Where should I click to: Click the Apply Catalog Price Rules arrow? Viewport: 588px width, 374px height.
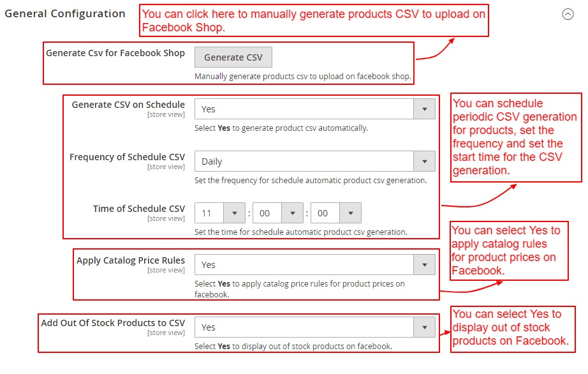click(425, 265)
